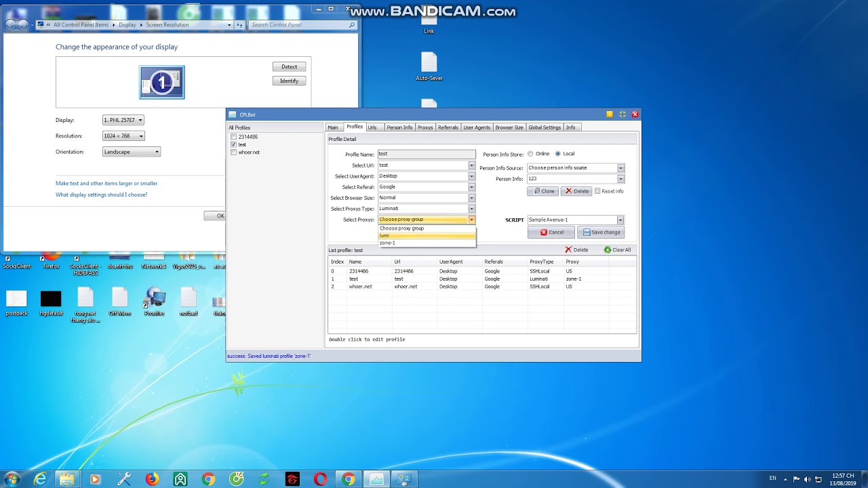Click the Save change button
The width and height of the screenshot is (868, 488).
coord(601,232)
